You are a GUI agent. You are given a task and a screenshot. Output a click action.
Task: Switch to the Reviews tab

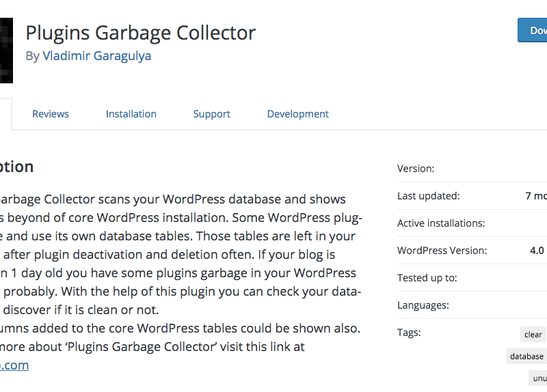point(51,114)
